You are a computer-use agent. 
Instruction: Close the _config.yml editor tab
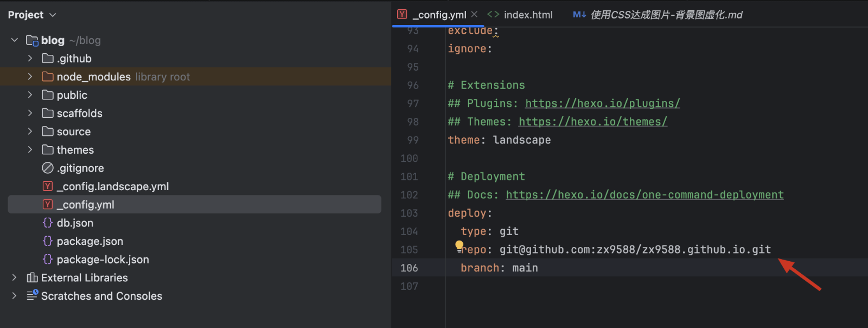click(x=474, y=14)
